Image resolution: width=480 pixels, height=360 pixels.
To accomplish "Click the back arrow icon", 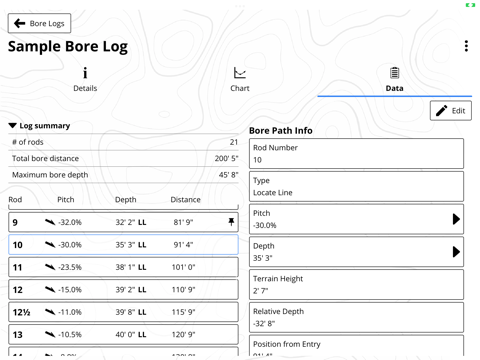I will [19, 23].
